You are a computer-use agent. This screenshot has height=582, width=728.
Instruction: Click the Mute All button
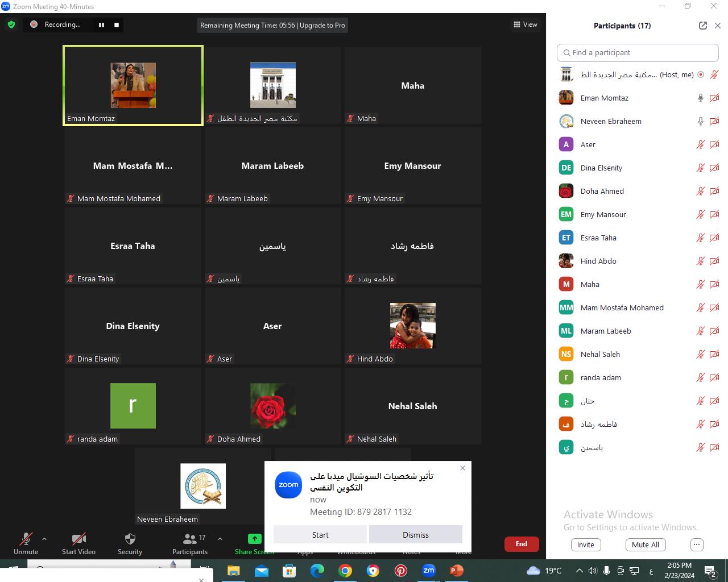click(x=646, y=544)
